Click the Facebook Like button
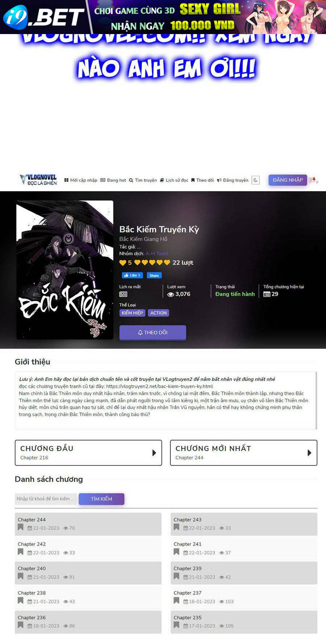The height and width of the screenshot is (644, 326). tap(132, 275)
